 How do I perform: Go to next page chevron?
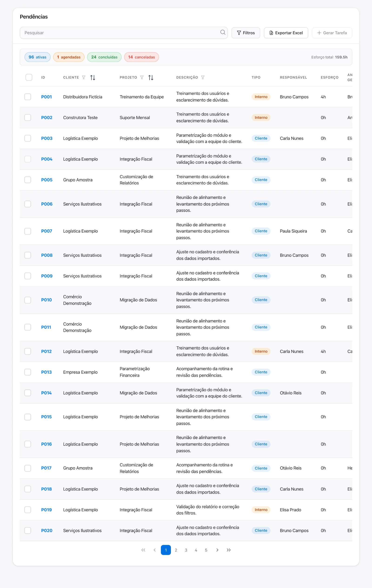[217, 550]
